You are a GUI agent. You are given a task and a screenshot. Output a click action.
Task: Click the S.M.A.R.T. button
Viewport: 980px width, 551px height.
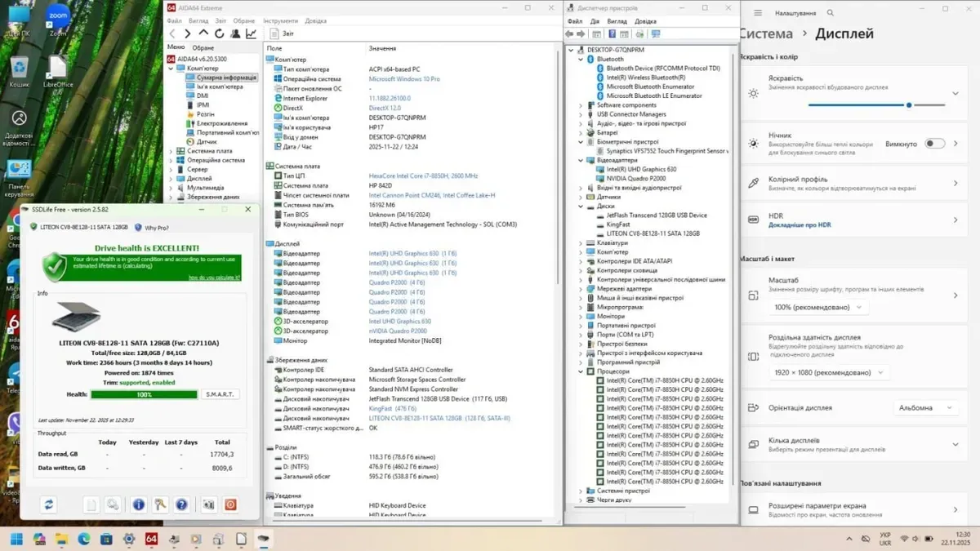220,394
